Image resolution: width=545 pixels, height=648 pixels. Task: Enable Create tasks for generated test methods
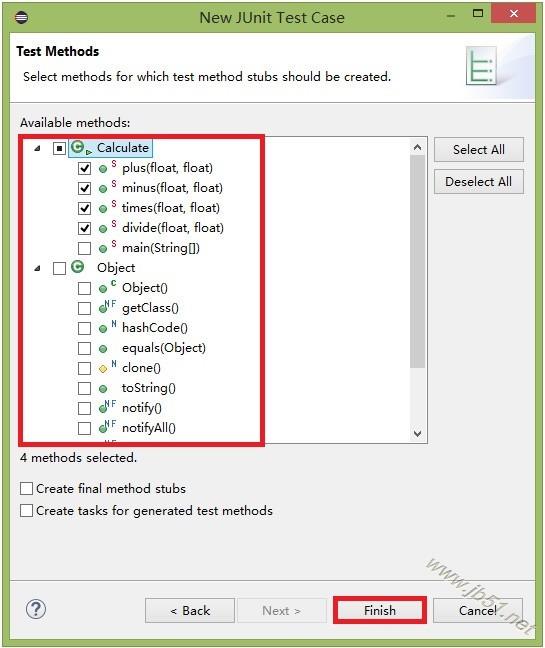pos(26,510)
